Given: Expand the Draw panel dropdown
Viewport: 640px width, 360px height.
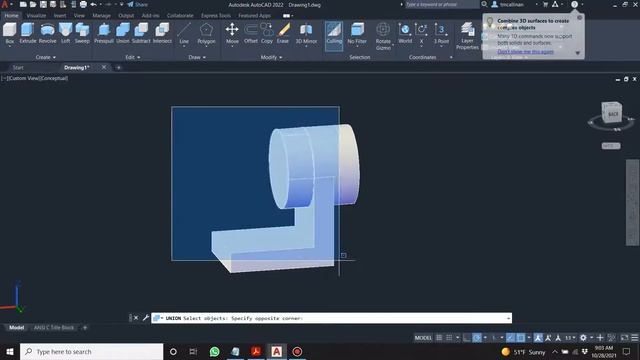Looking at the screenshot, I should tap(197, 57).
